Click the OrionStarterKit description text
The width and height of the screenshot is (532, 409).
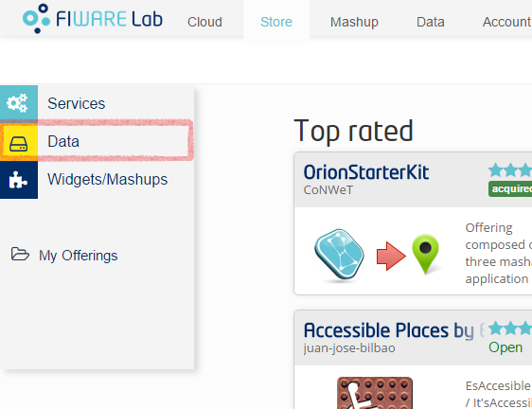click(x=499, y=253)
